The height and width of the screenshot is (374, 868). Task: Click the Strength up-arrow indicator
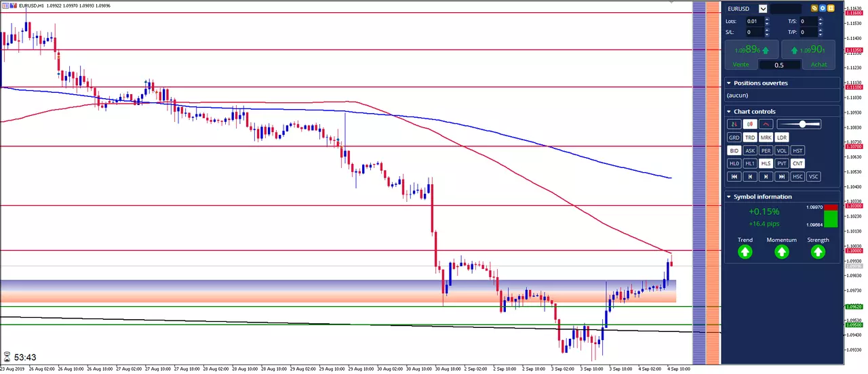[x=818, y=252]
